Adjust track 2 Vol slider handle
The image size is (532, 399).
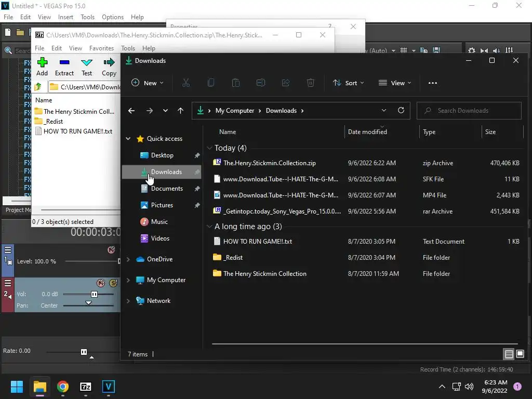95,294
